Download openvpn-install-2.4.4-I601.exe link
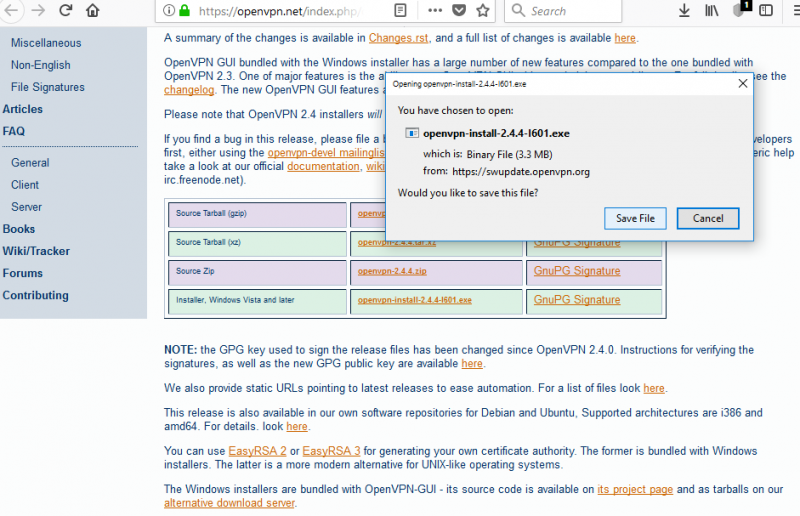The image size is (800, 516). point(414,300)
